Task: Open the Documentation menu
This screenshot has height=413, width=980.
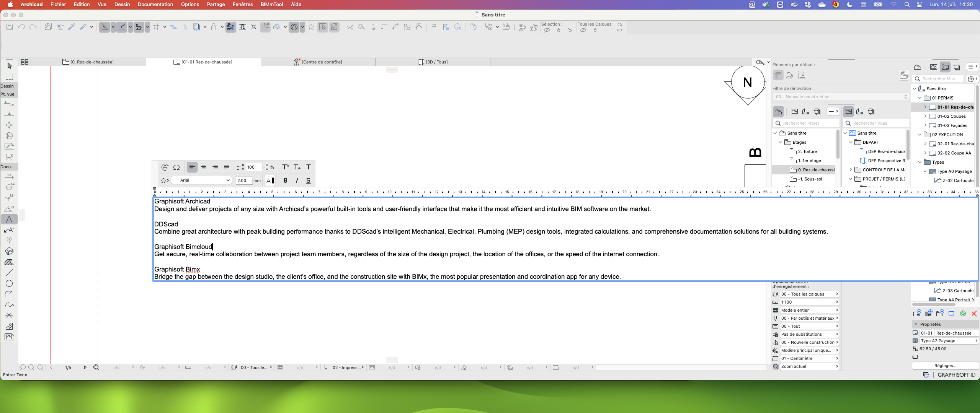Action: click(155, 5)
